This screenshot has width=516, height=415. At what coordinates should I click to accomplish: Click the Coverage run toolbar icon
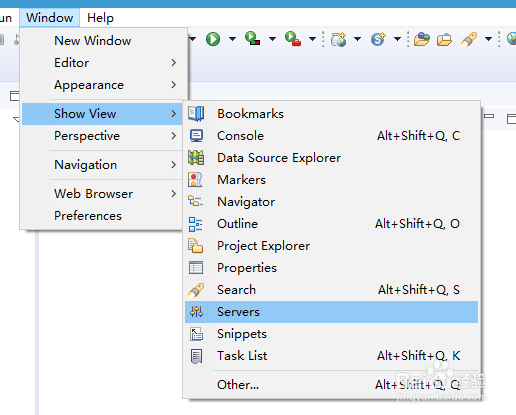coord(252,38)
